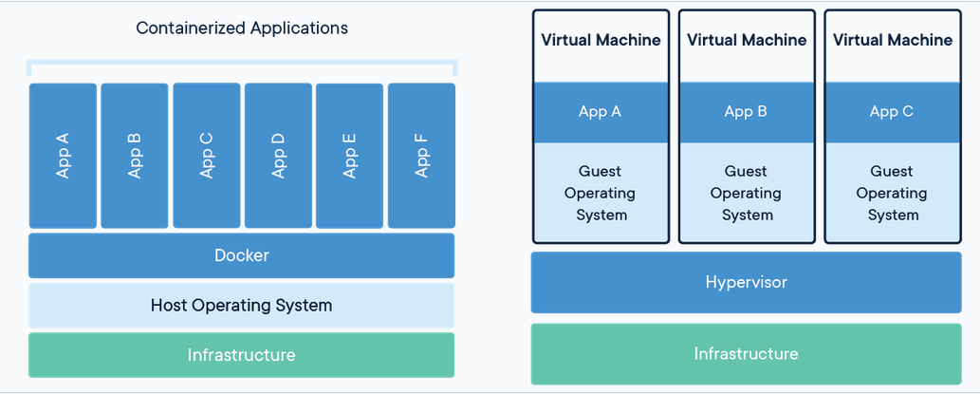Screen dimensions: 980x394
Task: Click Infrastructure bar under Hypervisor
Action: coord(747,354)
